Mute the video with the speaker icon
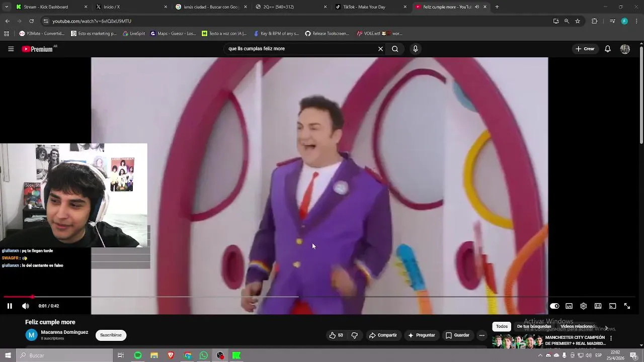Viewport: 644px width, 362px height. pyautogui.click(x=26, y=306)
